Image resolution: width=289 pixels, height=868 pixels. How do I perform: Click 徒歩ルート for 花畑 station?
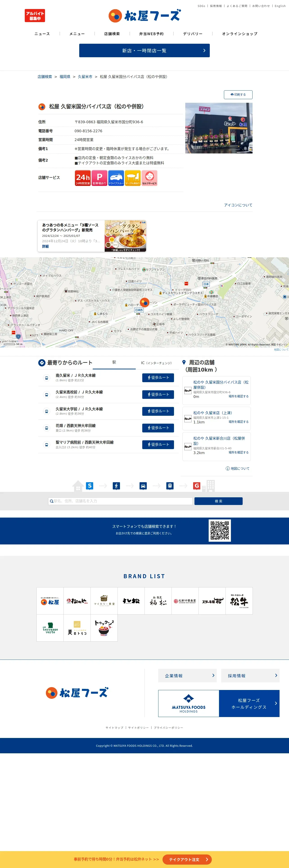[158, 428]
